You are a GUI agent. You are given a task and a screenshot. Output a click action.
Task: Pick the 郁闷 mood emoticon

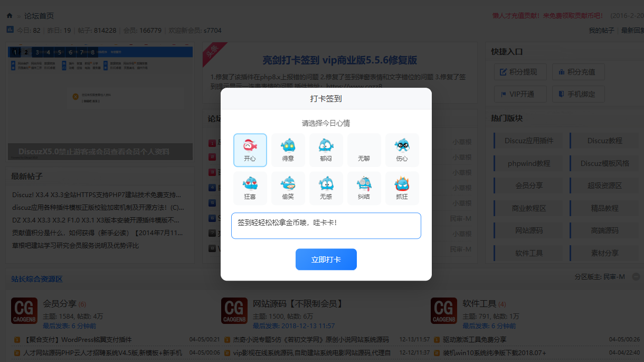326,150
